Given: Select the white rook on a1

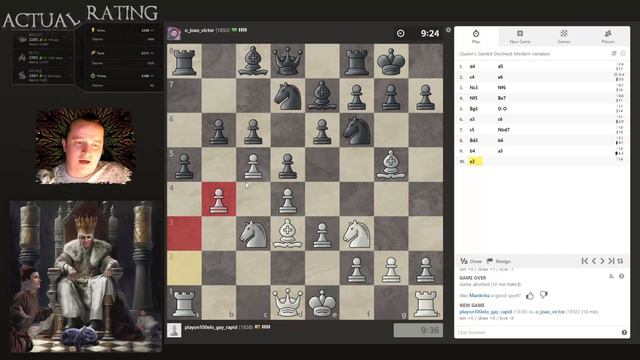Looking at the screenshot, I should (184, 302).
